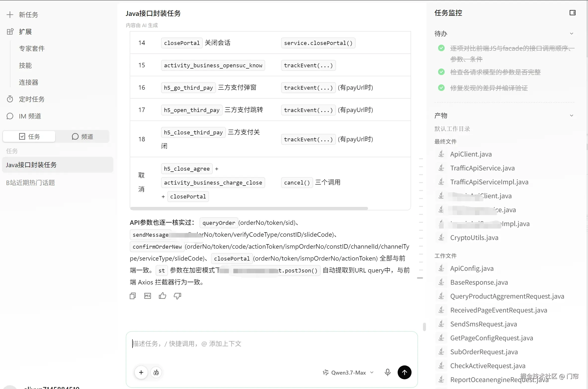Collapse the 待办 section chevron
The height and width of the screenshot is (389, 588).
(x=572, y=34)
